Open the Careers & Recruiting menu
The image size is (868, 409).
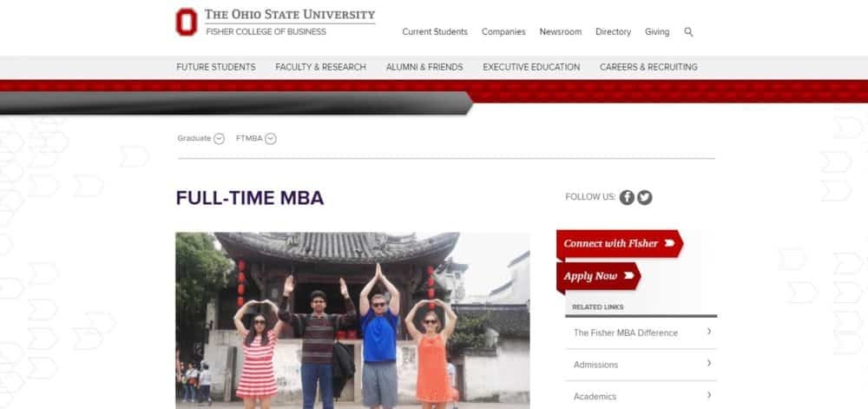click(648, 67)
